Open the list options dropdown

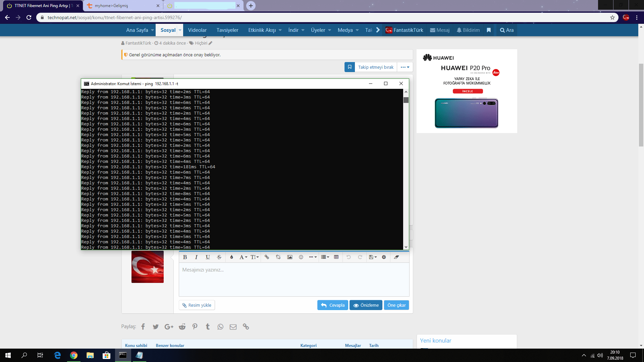point(325,257)
